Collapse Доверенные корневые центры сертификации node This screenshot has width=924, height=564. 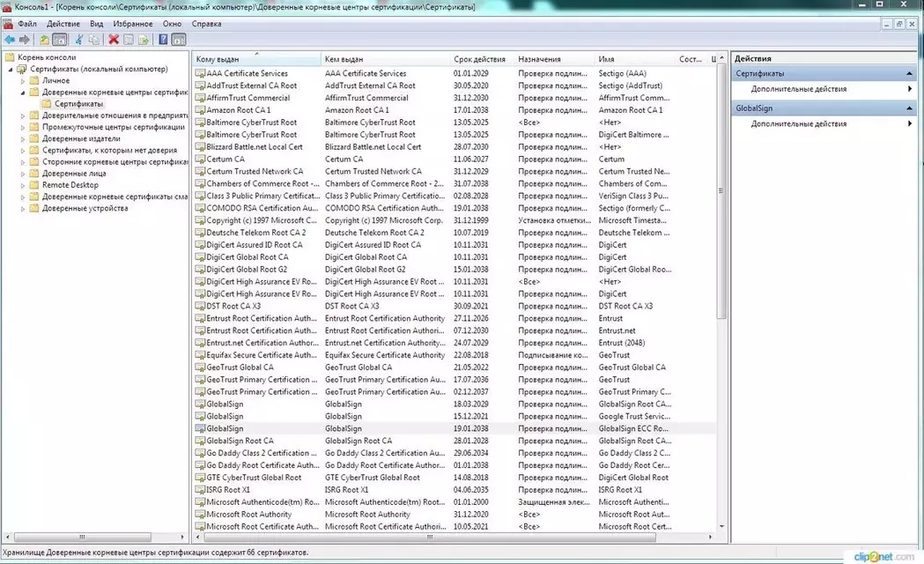pos(23,93)
